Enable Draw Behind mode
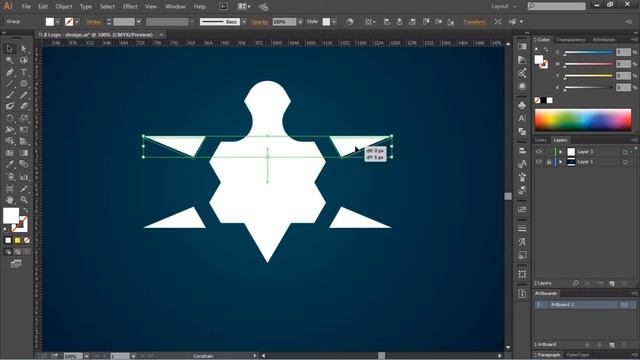Screen dimensions: 640x360 (x=18, y=252)
